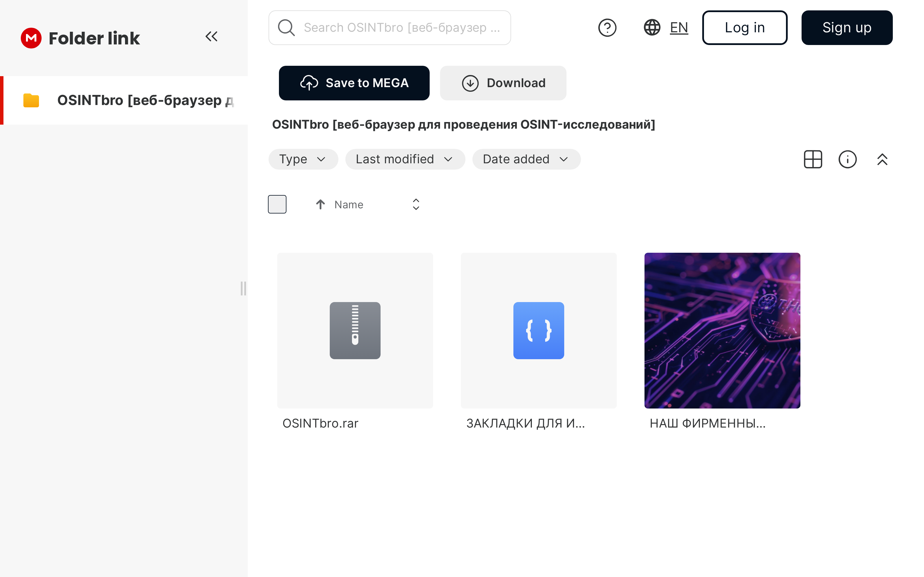Open the purple circuit image thumbnail
This screenshot has height=577, width=924.
point(722,330)
